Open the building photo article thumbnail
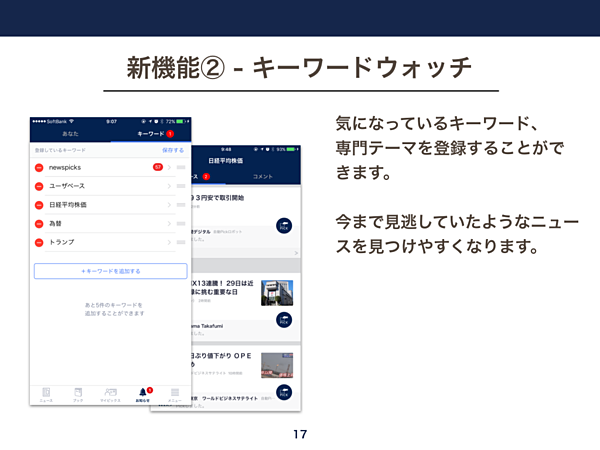 pyautogui.click(x=276, y=292)
